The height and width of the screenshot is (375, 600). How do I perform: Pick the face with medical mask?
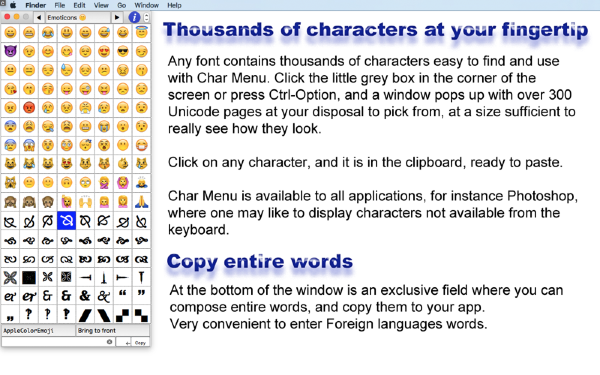(142, 145)
